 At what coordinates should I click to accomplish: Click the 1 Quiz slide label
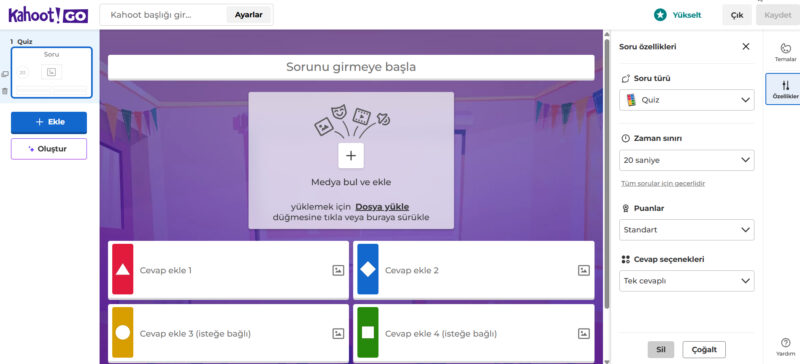click(21, 41)
